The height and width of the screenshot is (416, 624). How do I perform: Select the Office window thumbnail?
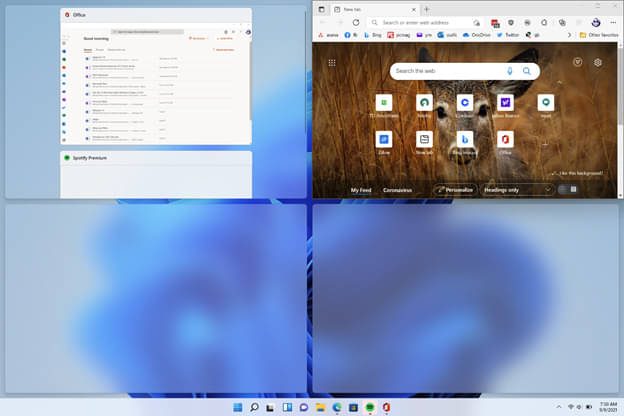click(x=156, y=76)
